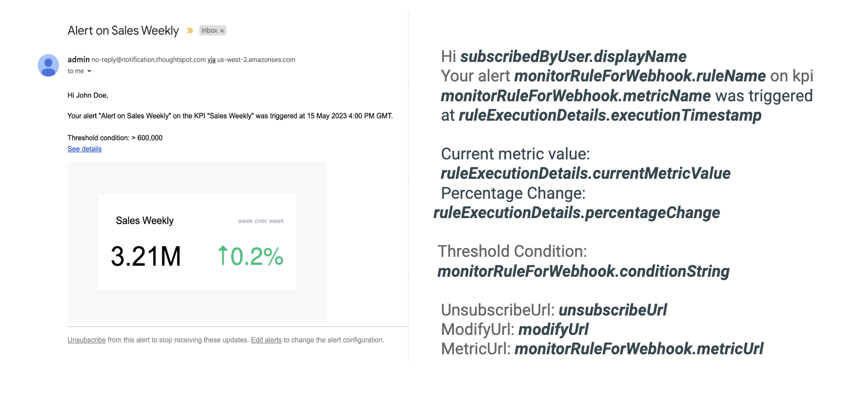Image resolution: width=868 pixels, height=398 pixels.
Task: Expand recipient details arrow next to "to me"
Action: click(x=89, y=71)
